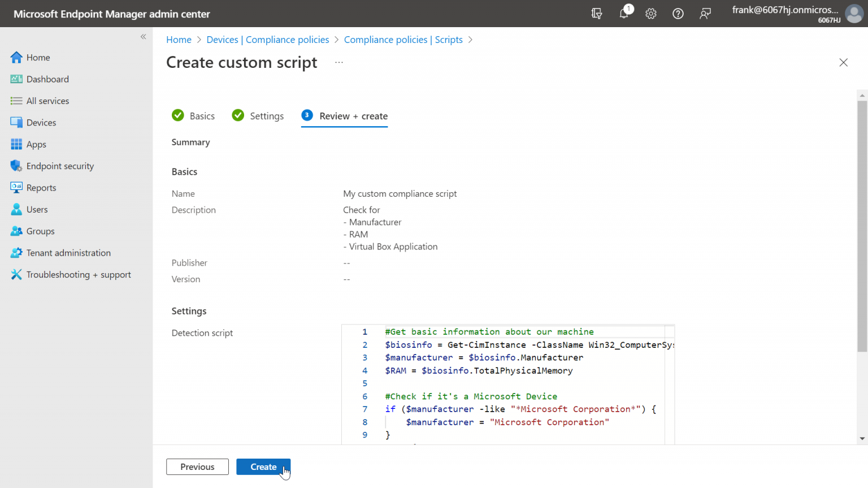Navigate to Tenant administration
The image size is (868, 488).
(x=68, y=253)
